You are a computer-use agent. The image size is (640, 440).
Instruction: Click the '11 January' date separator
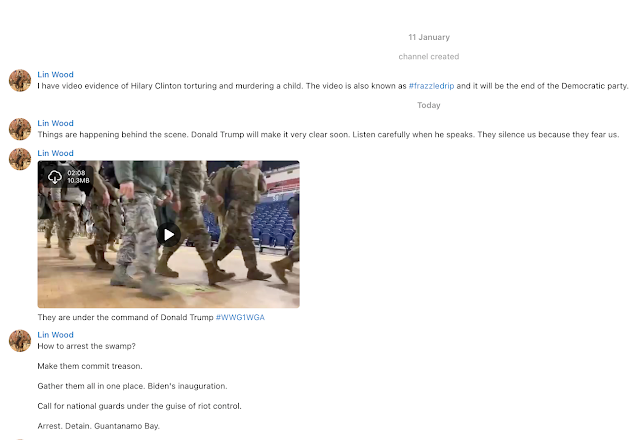(429, 37)
